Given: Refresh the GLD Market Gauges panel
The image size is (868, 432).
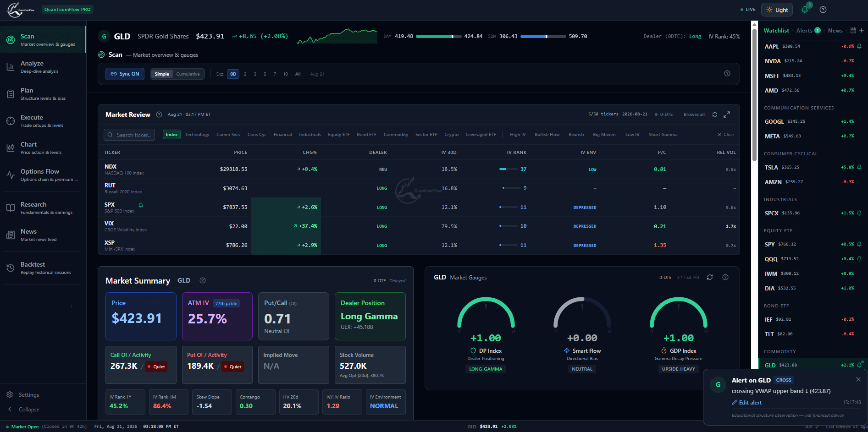Looking at the screenshot, I should [710, 277].
